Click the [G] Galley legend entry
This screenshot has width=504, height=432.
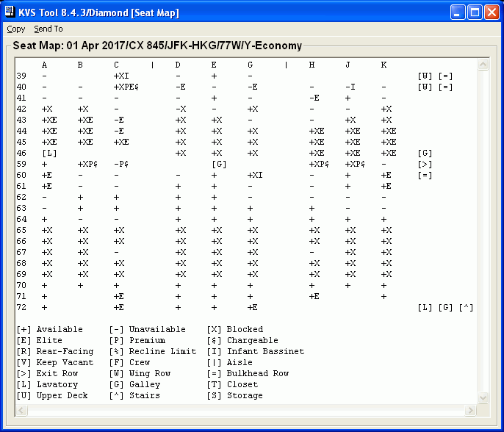[x=134, y=384]
